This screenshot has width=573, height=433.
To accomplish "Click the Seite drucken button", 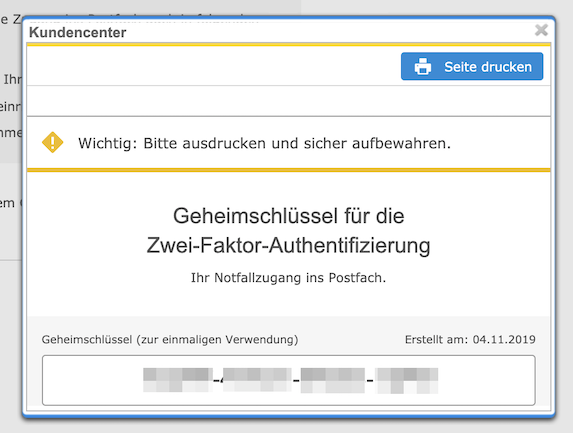I will (x=472, y=67).
